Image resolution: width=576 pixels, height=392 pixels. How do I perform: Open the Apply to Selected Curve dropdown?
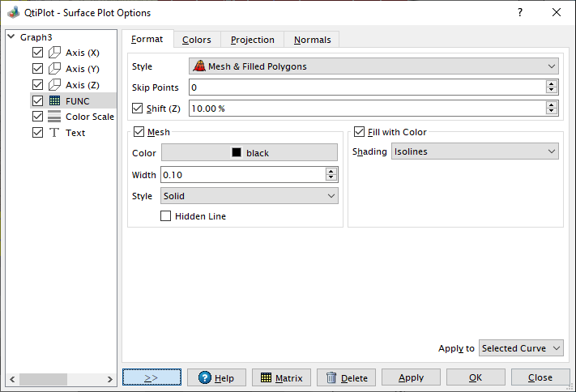(x=521, y=348)
